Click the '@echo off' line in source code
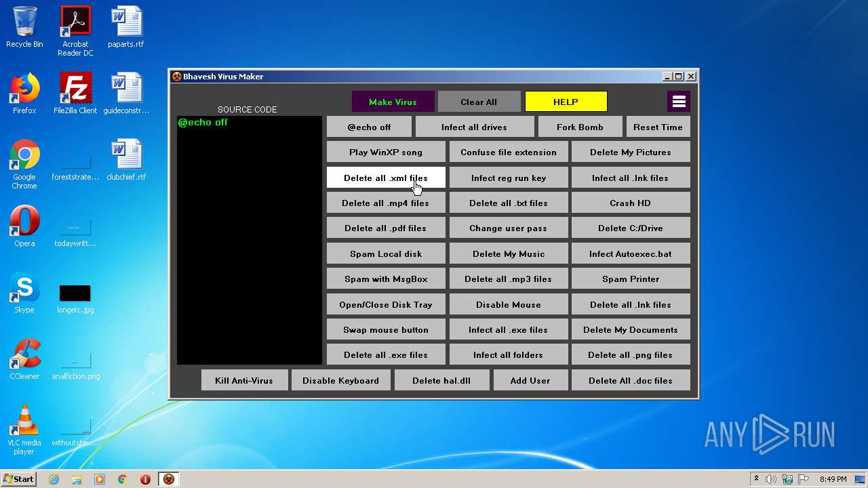868x488 pixels. point(203,122)
